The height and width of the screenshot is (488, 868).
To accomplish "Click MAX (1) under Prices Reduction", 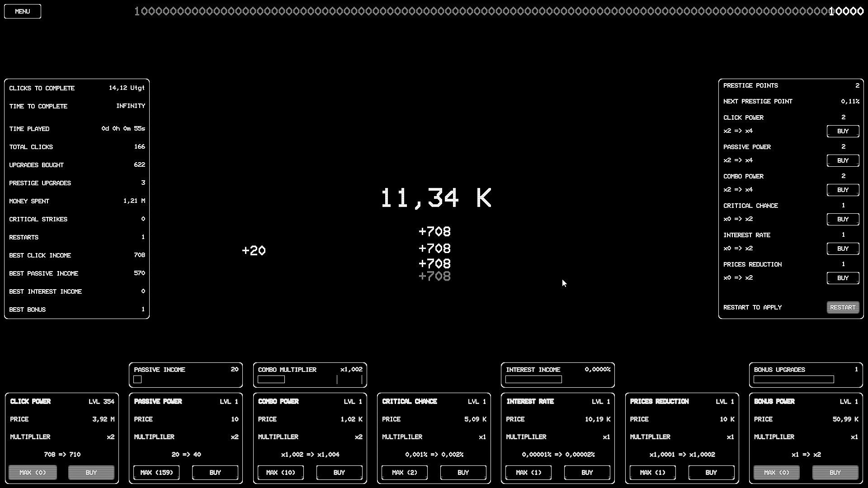I will 652,473.
